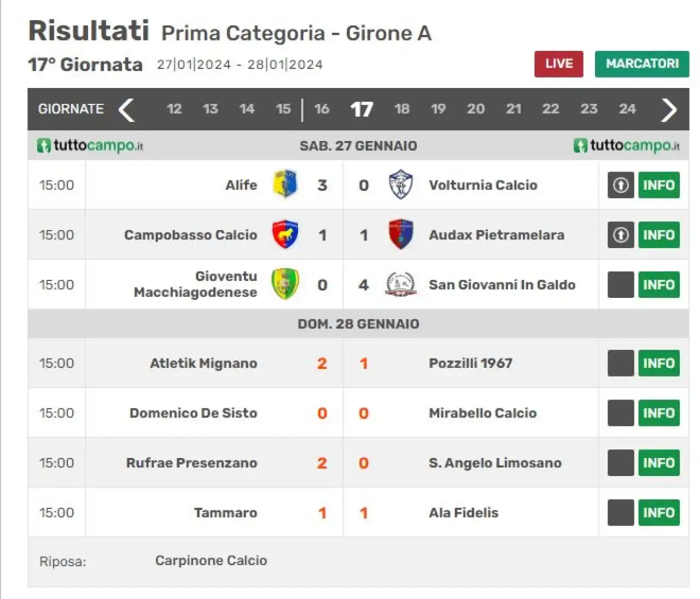Click the dark round icon beside Campobasso match INFO
The height and width of the screenshot is (599, 700).
coord(621,235)
